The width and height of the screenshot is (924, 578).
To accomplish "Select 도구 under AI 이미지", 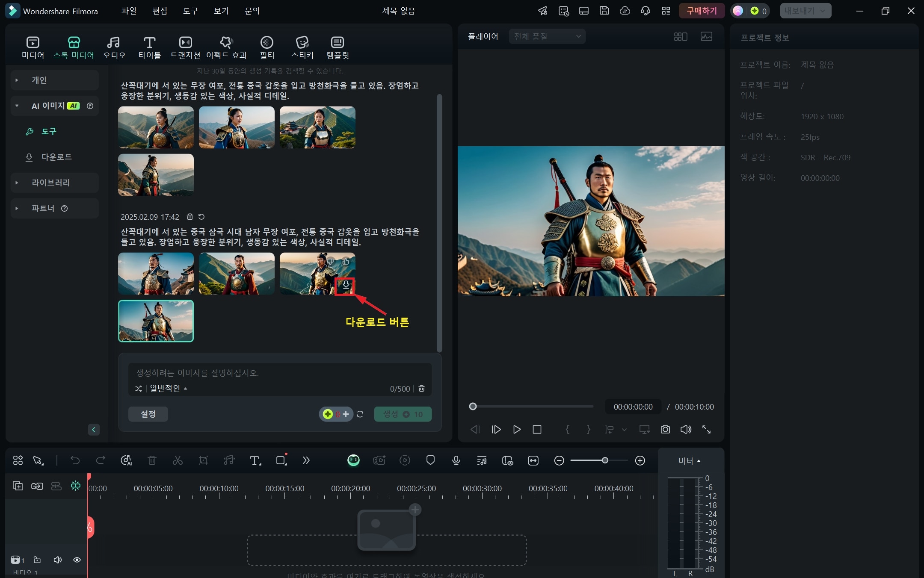I will (49, 131).
